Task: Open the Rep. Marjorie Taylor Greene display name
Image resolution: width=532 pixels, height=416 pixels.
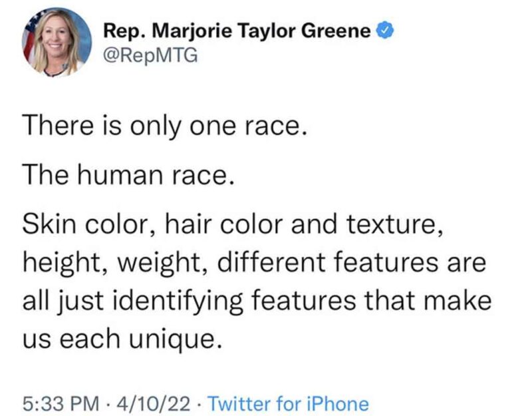Action: click(237, 30)
